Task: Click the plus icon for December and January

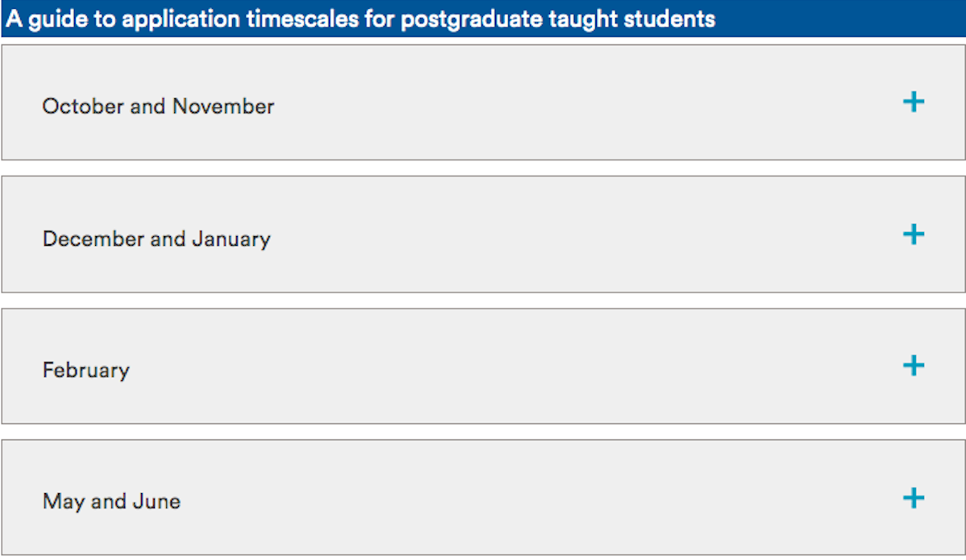Action: pyautogui.click(x=913, y=234)
